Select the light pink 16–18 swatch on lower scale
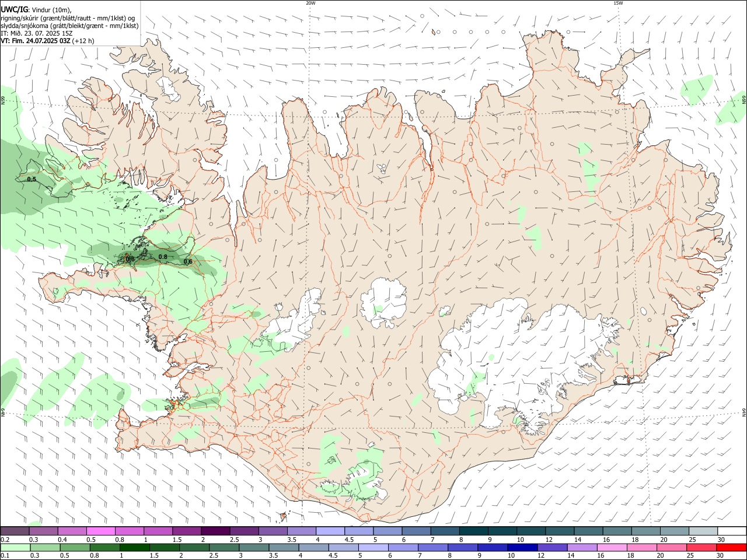747x560 pixels. [611, 547]
